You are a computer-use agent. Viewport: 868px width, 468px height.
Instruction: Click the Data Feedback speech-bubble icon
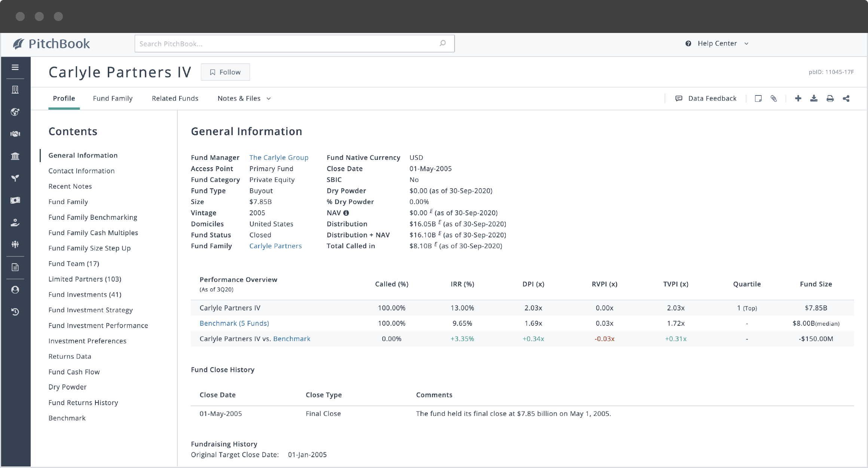point(679,98)
